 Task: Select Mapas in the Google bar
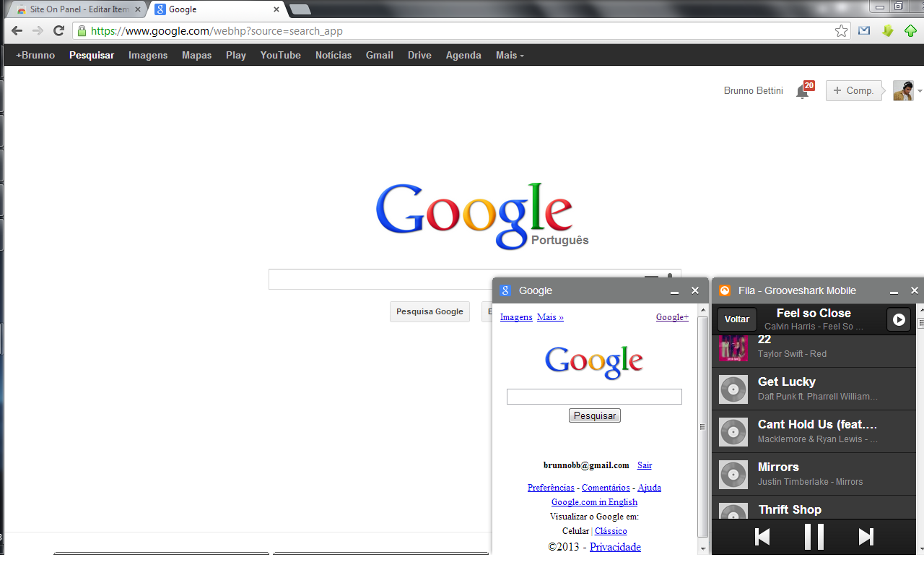pyautogui.click(x=196, y=55)
